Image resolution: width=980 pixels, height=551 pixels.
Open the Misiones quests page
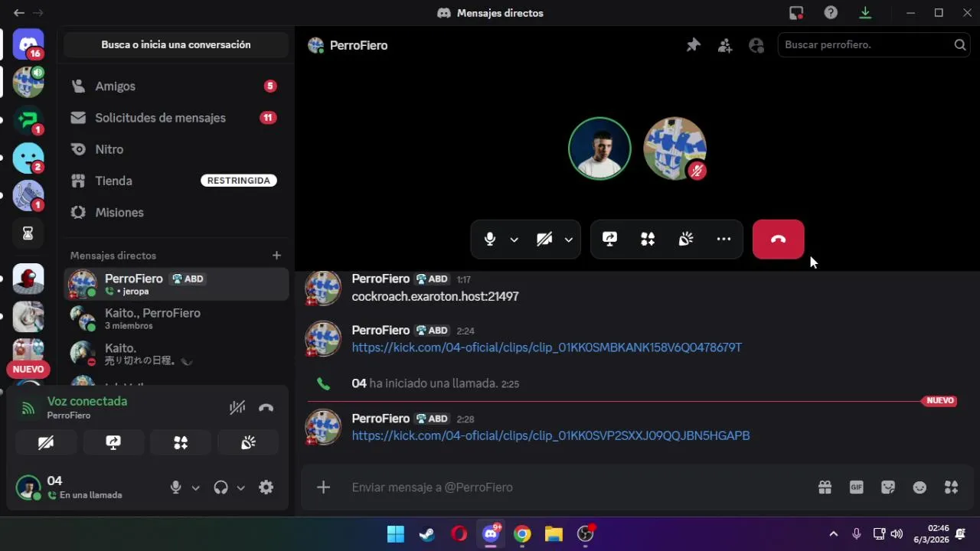[176, 212]
